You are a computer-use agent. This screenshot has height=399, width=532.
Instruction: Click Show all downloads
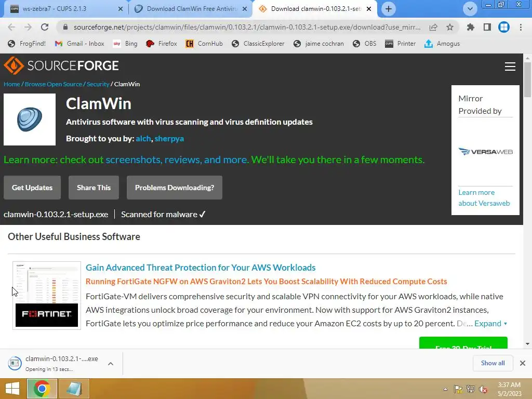click(493, 363)
